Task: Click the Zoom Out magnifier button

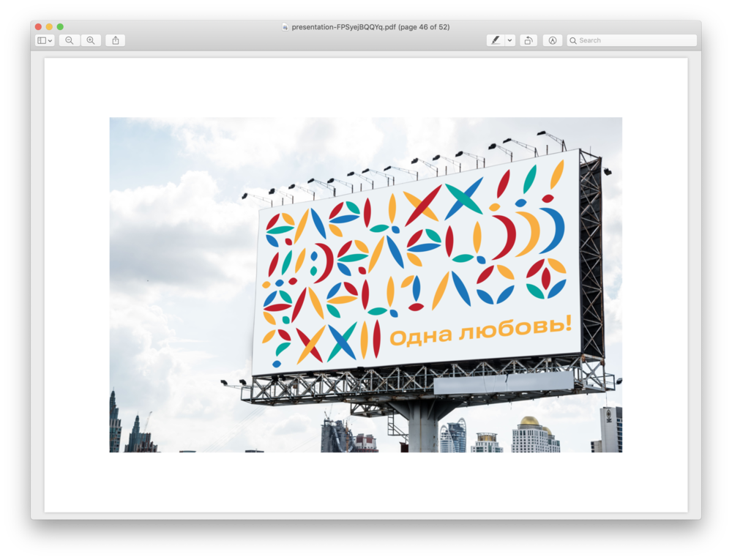Action: (69, 40)
